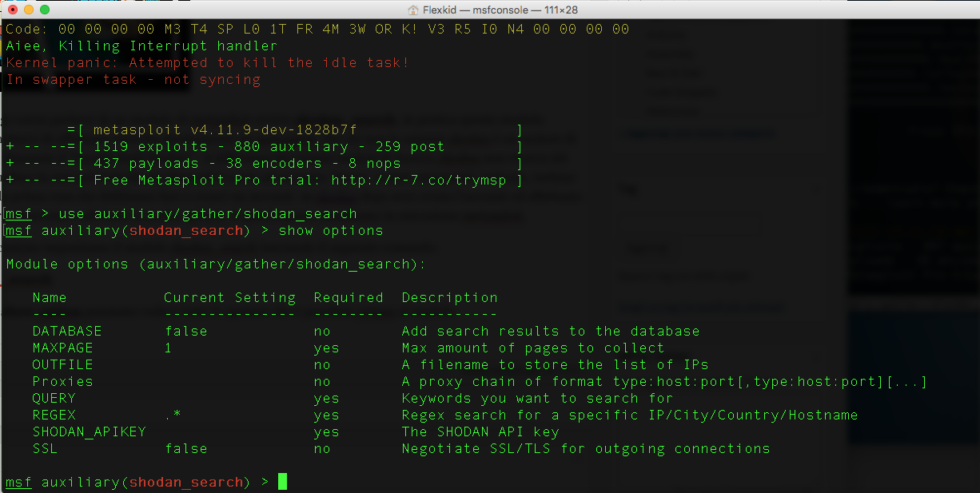Click the green cursor block at the prompt
The width and height of the screenshot is (980, 493).
pyautogui.click(x=282, y=482)
